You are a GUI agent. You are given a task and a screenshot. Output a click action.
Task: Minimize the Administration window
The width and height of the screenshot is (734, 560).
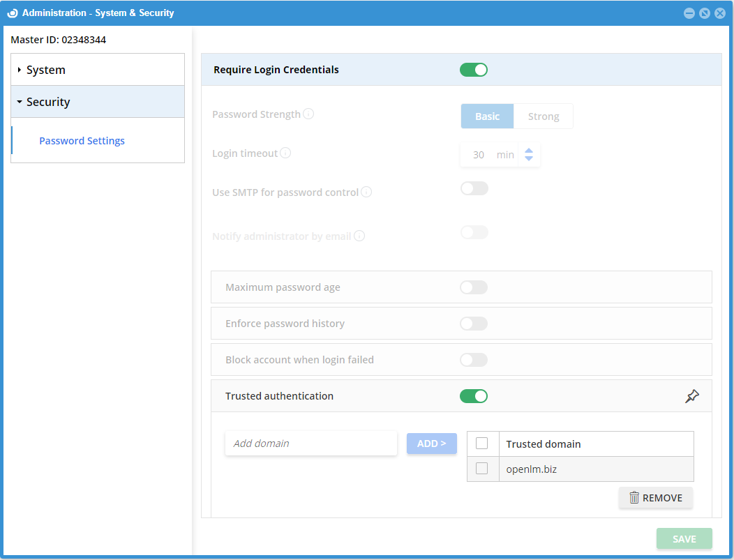689,13
